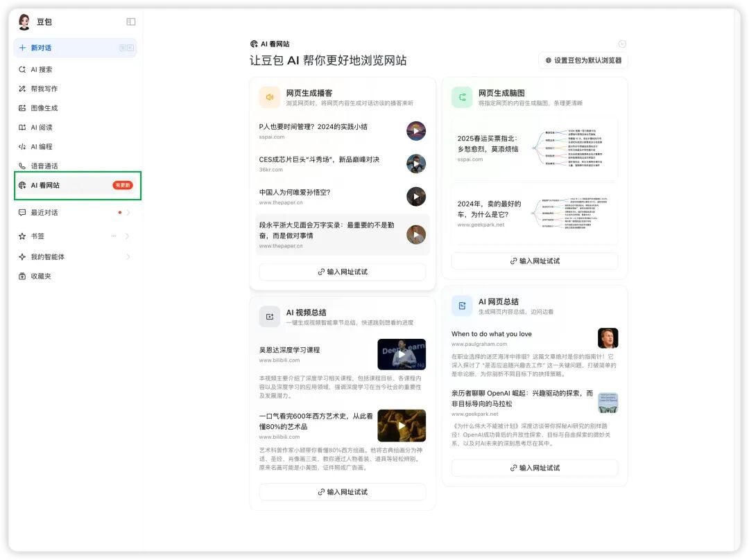The image size is (749, 560).
Task: Play podcast P人也要时间管理
Action: pyautogui.click(x=416, y=131)
